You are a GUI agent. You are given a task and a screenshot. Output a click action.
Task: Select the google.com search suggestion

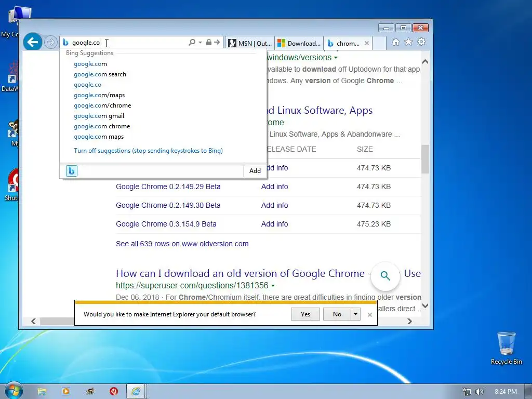coord(100,74)
